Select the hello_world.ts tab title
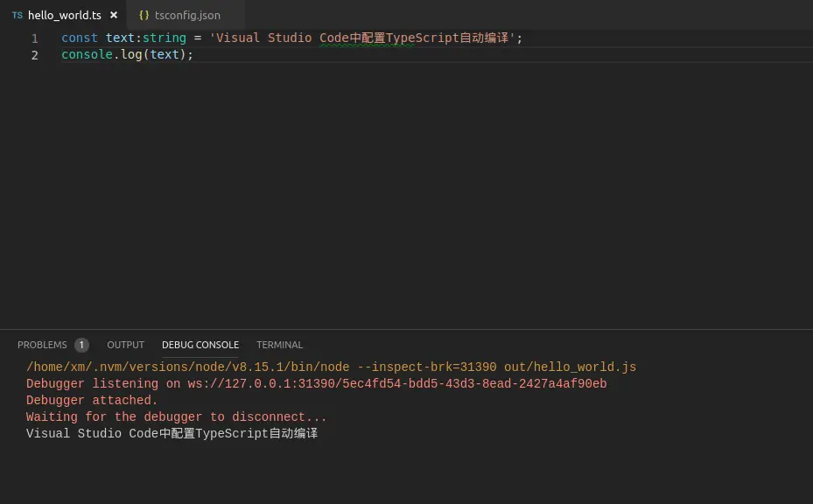Screen dimensions: 813x504 tap(65, 15)
